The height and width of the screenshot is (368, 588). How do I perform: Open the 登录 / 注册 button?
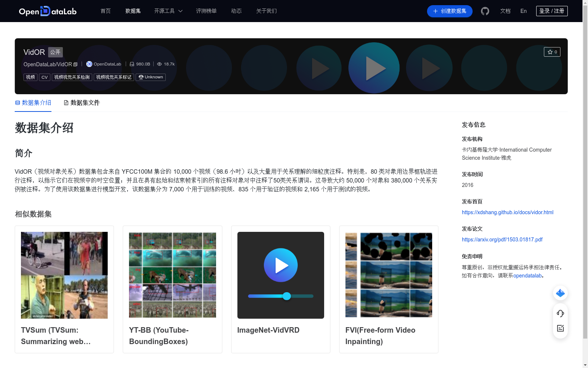point(552,11)
